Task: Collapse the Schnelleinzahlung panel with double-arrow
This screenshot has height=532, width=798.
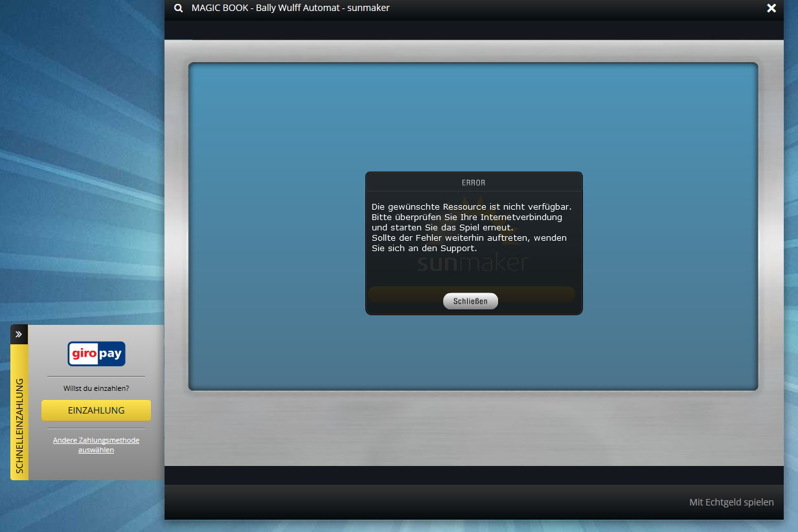Action: pyautogui.click(x=19, y=335)
